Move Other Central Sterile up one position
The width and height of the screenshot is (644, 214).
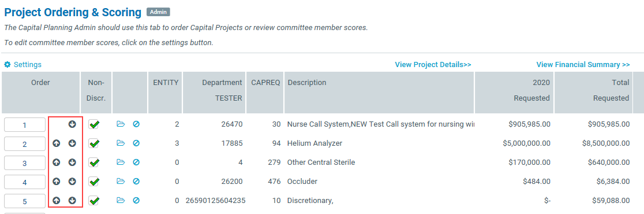pos(57,163)
